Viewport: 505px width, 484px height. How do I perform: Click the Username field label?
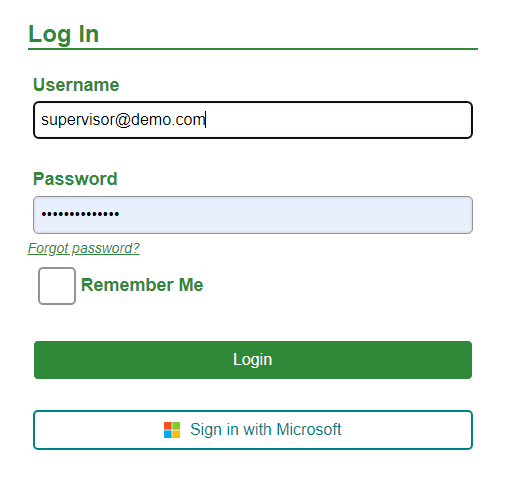click(x=76, y=85)
